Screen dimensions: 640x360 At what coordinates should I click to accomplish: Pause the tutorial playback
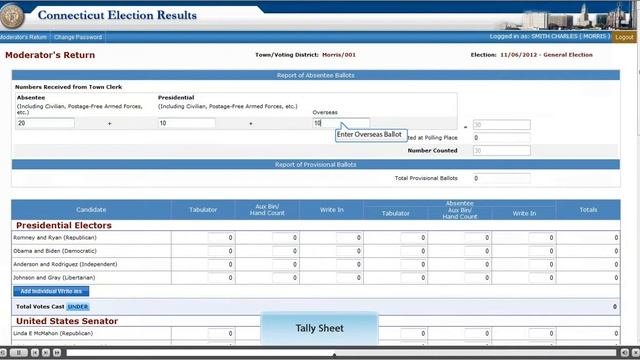pyautogui.click(x=18, y=353)
